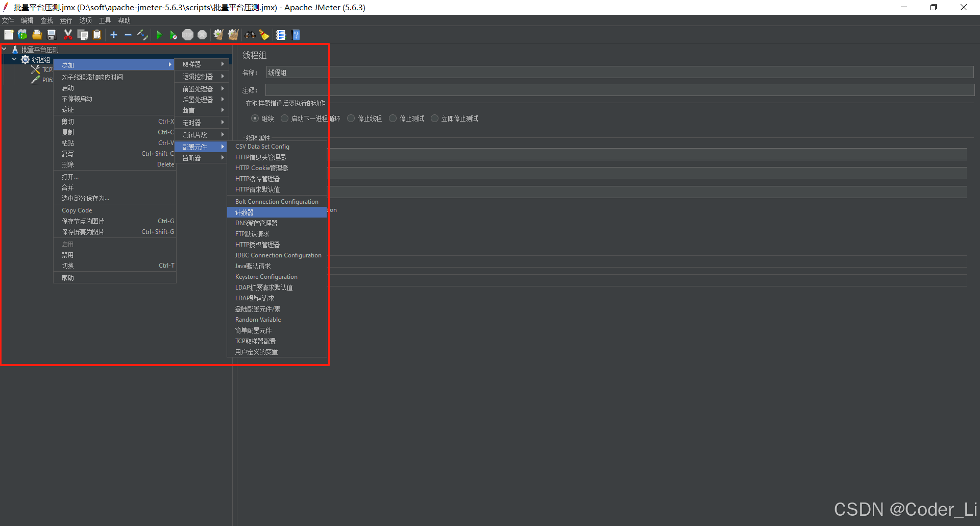Expand the 逻辑控制器 submenu
This screenshot has height=526, width=980.
coord(202,77)
